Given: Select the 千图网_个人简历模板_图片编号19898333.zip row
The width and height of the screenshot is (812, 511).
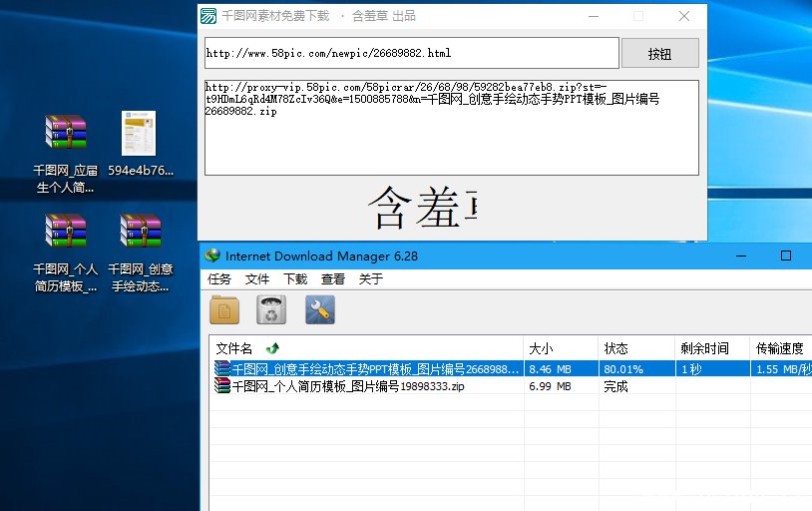Looking at the screenshot, I should (x=511, y=386).
